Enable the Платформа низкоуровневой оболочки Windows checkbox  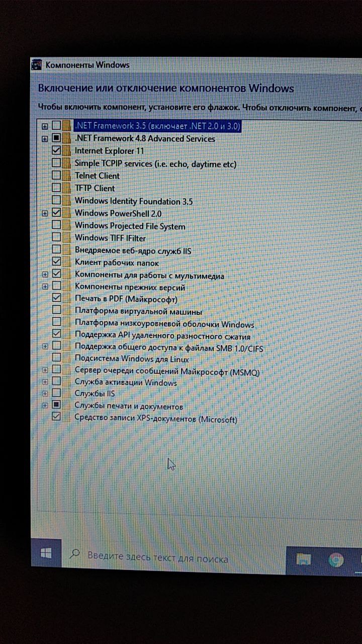pyautogui.click(x=56, y=323)
